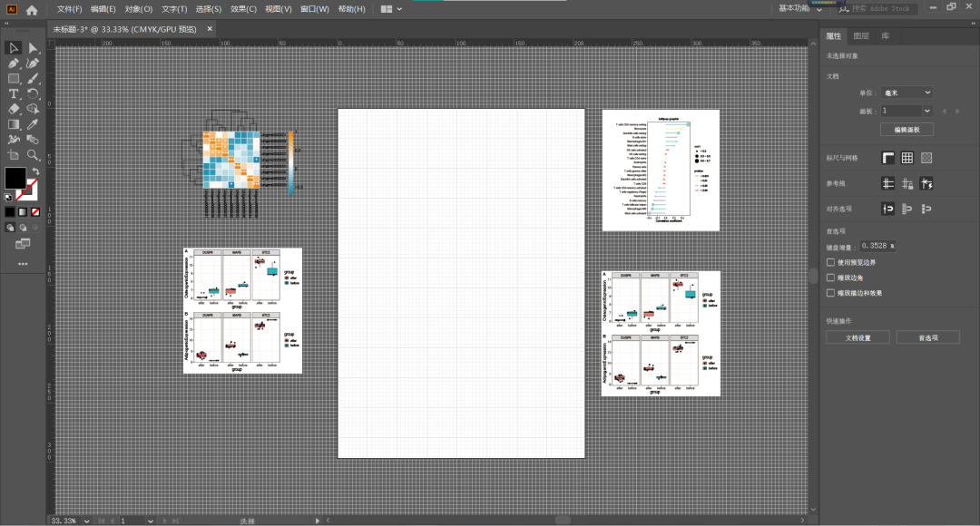This screenshot has width=980, height=526.
Task: Enable 缩放边角 checkbox
Action: 830,278
